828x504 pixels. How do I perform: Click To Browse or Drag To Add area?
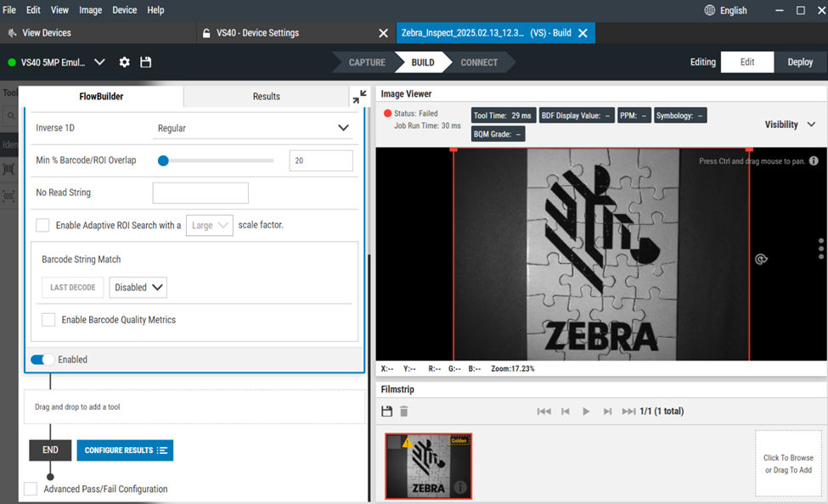[x=788, y=464]
